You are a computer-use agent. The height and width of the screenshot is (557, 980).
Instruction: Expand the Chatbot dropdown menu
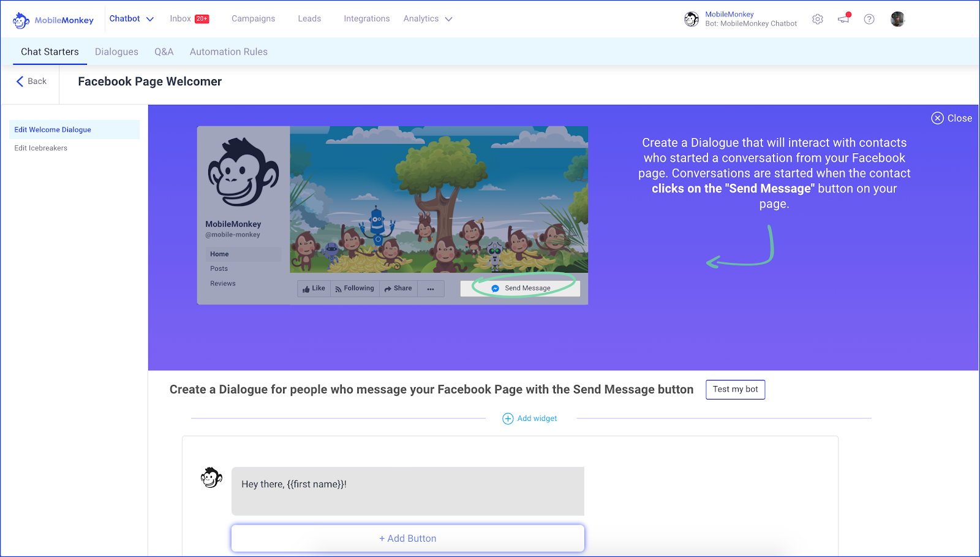point(132,19)
